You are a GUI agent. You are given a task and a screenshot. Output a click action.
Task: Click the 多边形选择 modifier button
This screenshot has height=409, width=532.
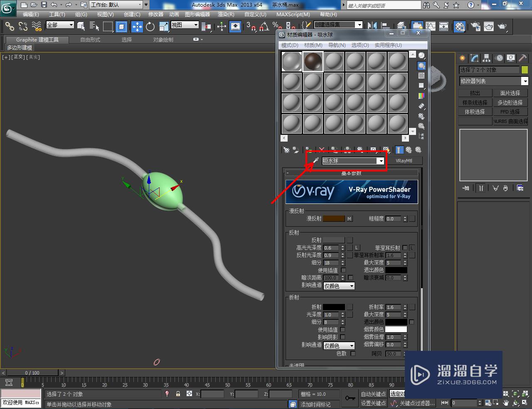pos(510,102)
